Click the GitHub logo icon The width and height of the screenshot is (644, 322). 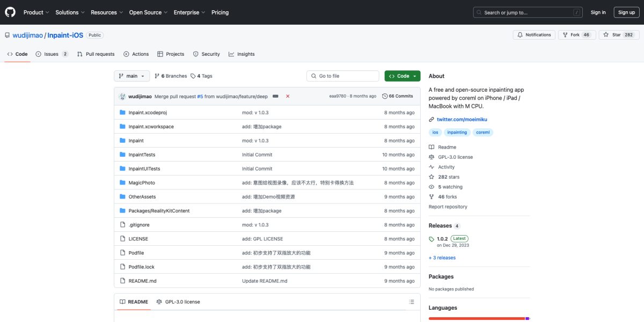(10, 12)
